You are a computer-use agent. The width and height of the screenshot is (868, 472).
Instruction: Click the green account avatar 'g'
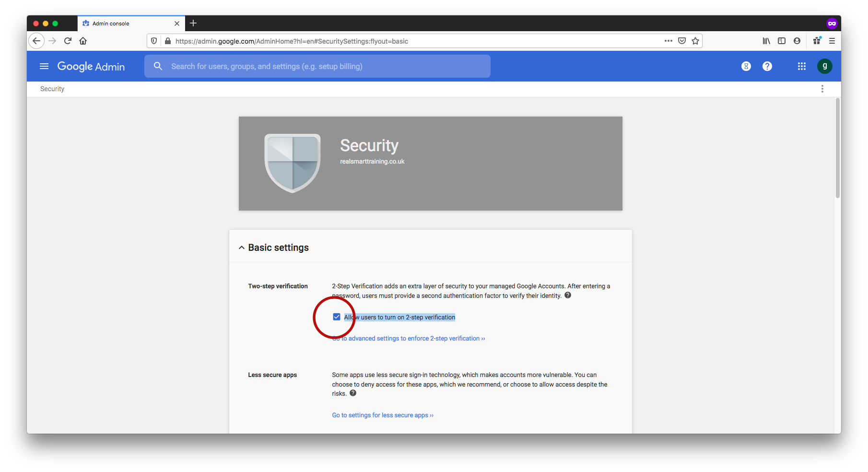tap(824, 66)
